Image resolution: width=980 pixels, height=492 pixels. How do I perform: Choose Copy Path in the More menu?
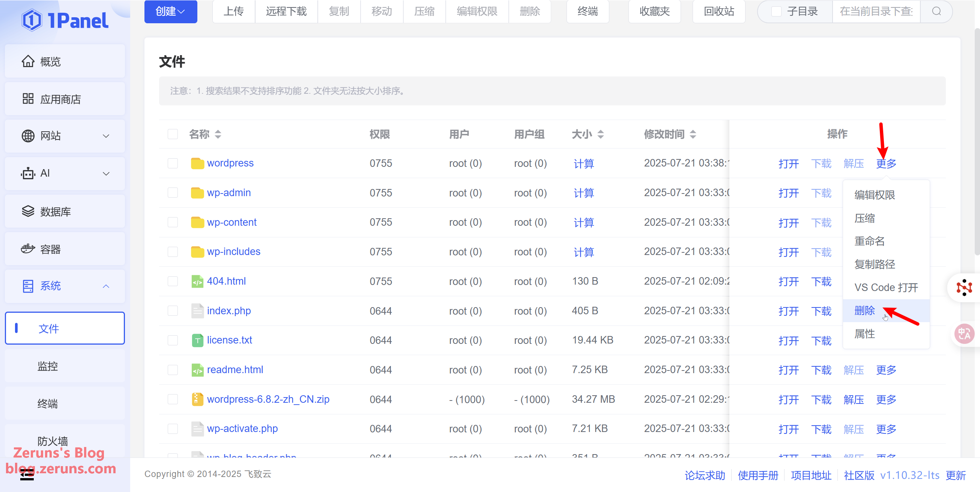click(886, 264)
